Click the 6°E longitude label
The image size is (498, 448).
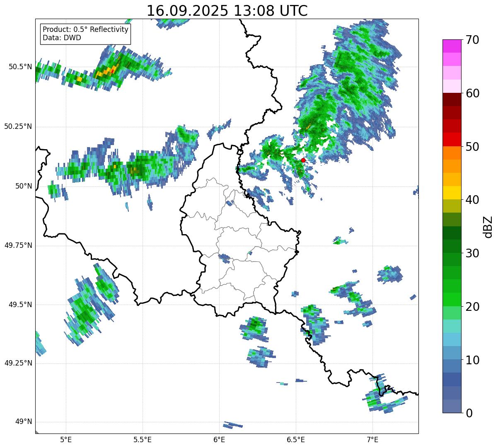(220, 439)
